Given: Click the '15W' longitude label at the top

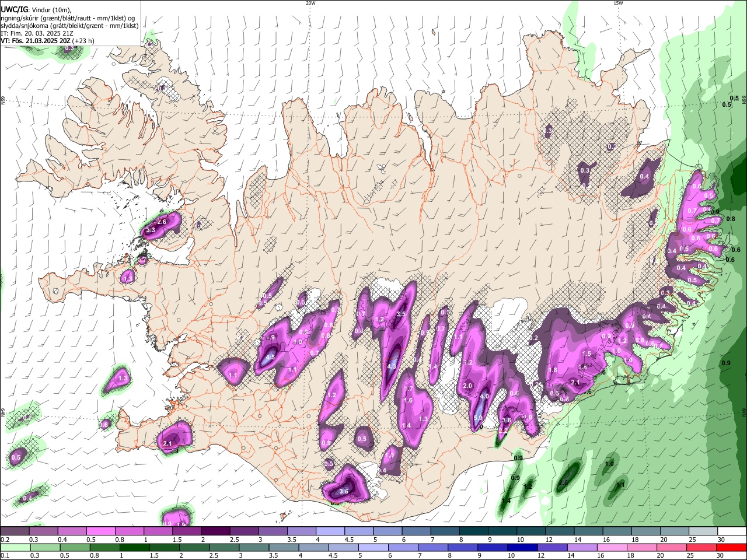Looking at the screenshot, I should pyautogui.click(x=617, y=3).
